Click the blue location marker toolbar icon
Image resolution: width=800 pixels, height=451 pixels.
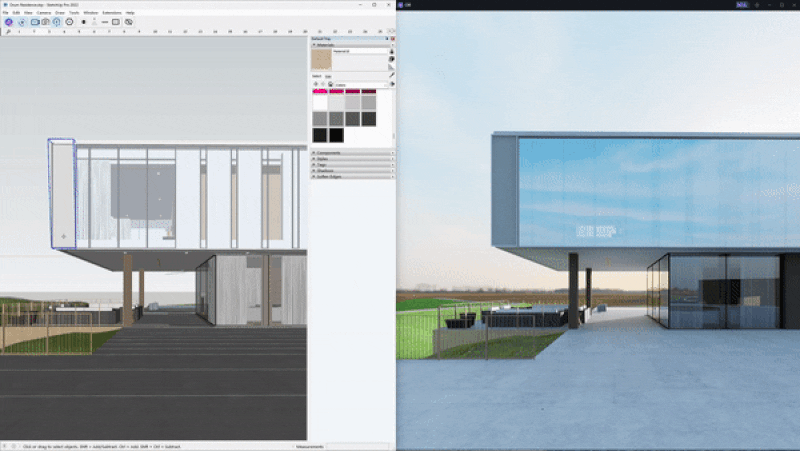click(x=57, y=22)
